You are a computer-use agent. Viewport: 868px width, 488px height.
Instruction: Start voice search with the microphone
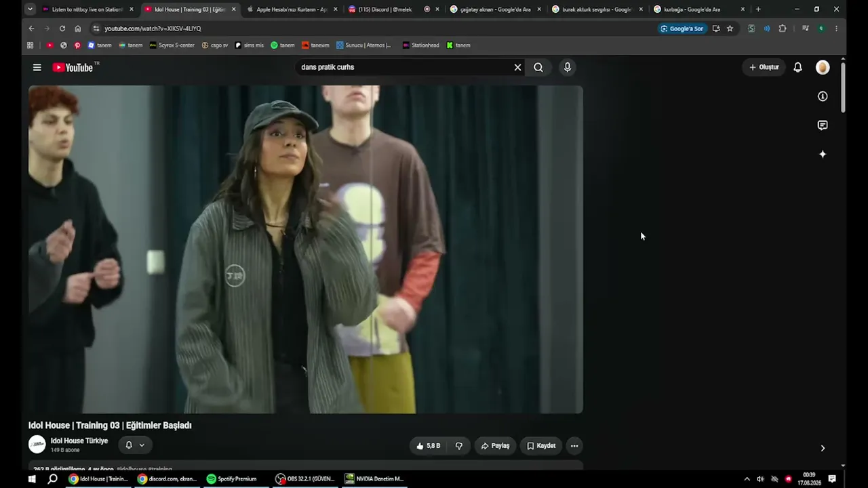coord(568,67)
